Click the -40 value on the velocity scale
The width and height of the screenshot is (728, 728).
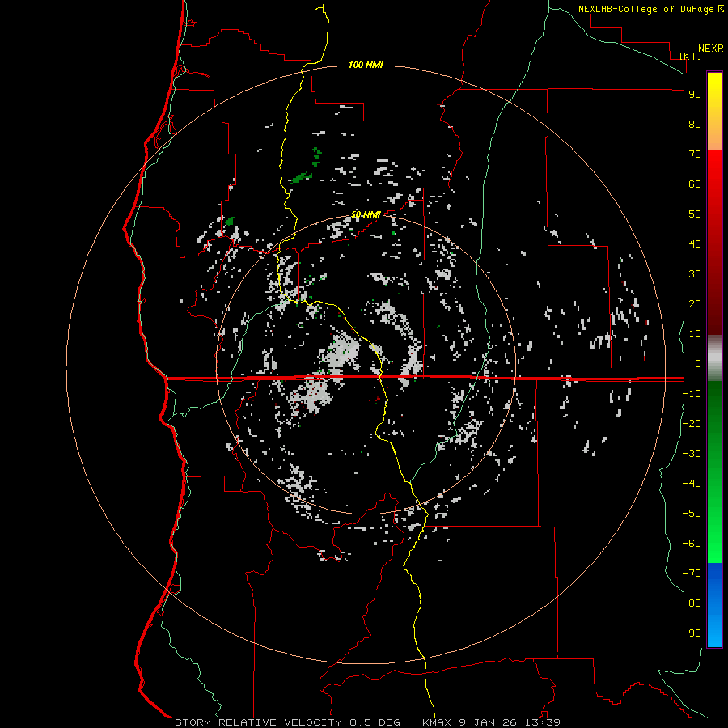(x=692, y=484)
